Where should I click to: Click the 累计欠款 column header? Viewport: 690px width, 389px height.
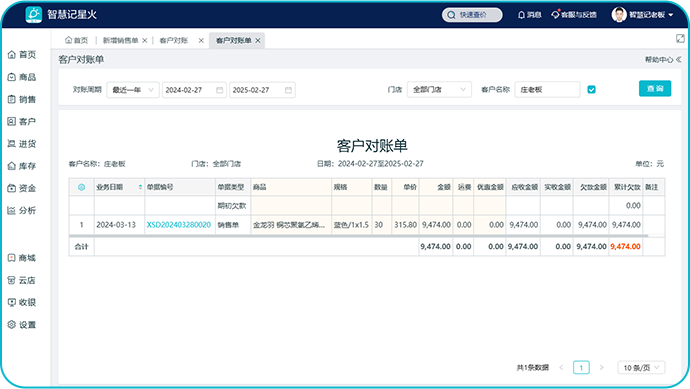(x=627, y=187)
